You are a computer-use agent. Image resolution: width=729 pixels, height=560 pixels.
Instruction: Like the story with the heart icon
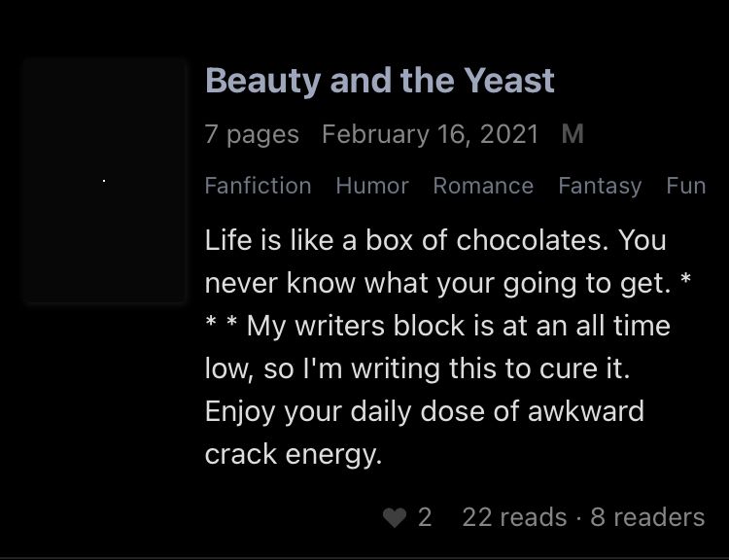point(395,517)
